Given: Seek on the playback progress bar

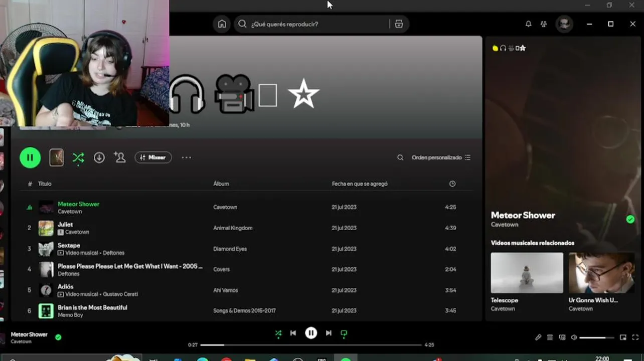Looking at the screenshot, I should pyautogui.click(x=311, y=345).
